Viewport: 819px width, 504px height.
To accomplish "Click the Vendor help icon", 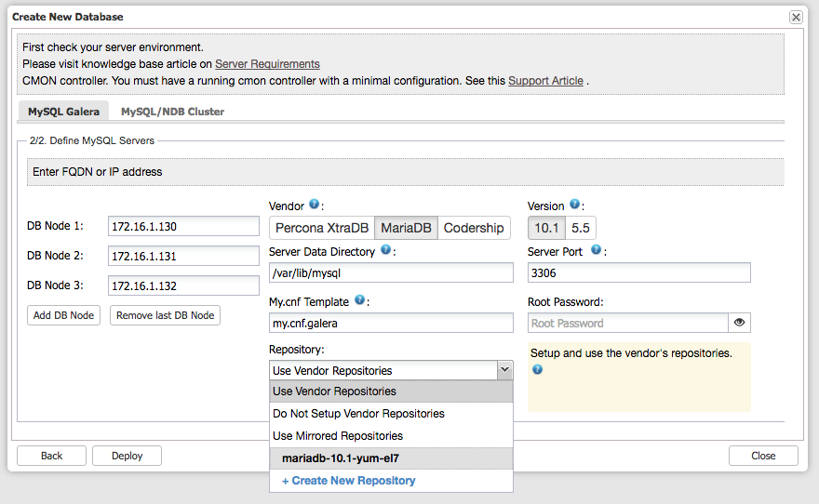I will [314, 204].
